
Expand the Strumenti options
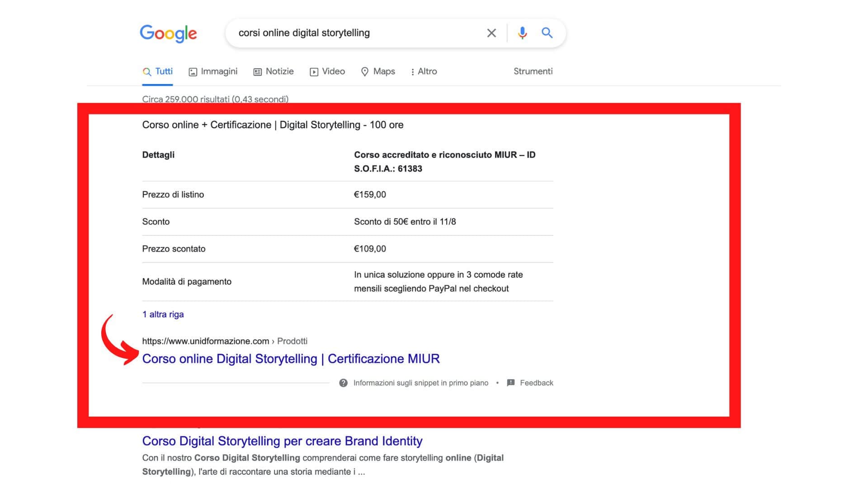[533, 71]
